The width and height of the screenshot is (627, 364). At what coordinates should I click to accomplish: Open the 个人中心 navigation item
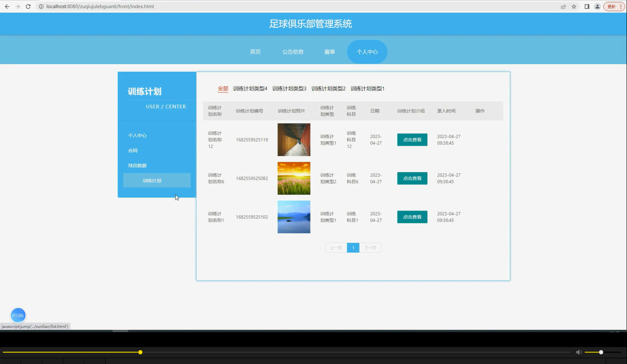tap(367, 51)
